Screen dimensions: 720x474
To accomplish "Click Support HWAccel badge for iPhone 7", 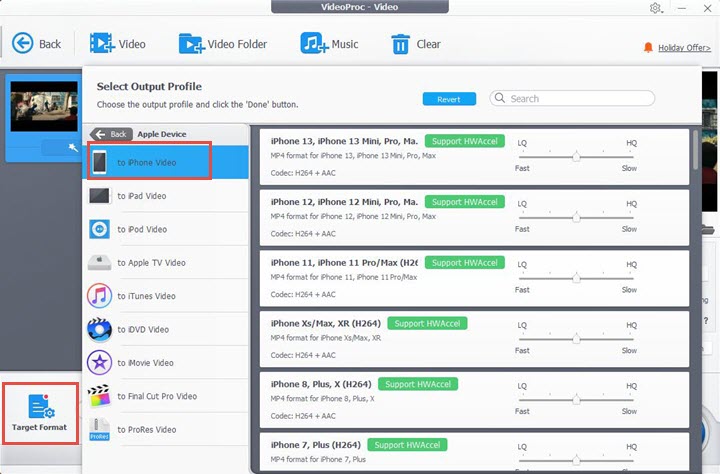I will [x=407, y=445].
